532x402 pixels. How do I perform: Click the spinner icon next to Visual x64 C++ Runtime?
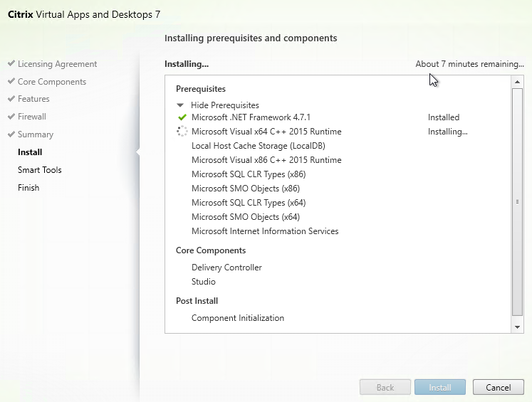coord(182,132)
